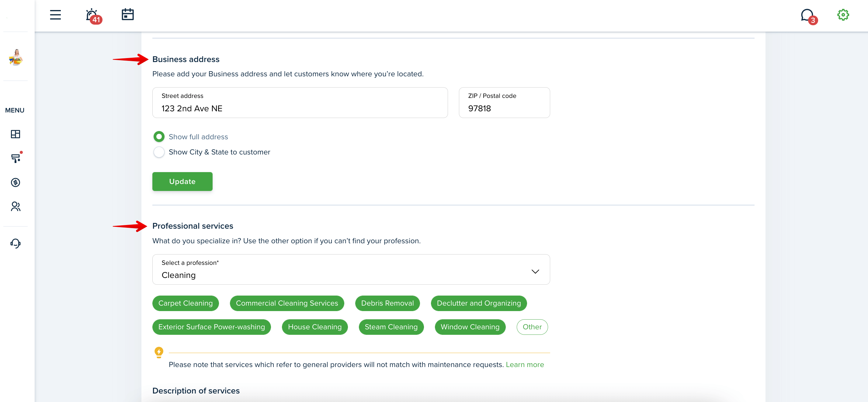This screenshot has height=402, width=868.
Task: Open the calendar icon
Action: click(128, 15)
